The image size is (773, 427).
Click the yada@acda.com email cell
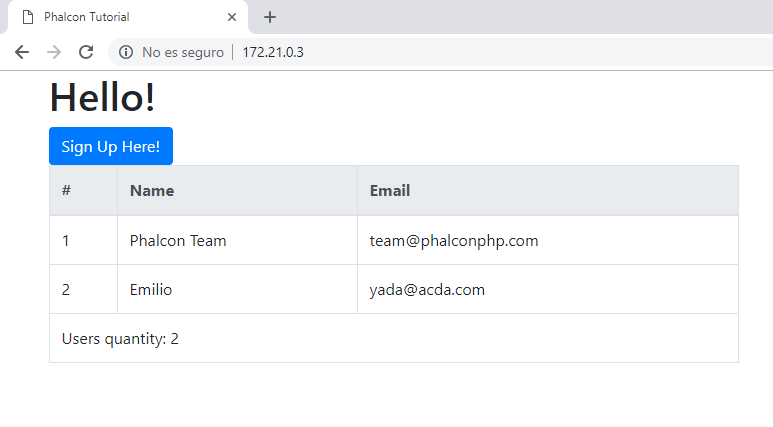427,290
